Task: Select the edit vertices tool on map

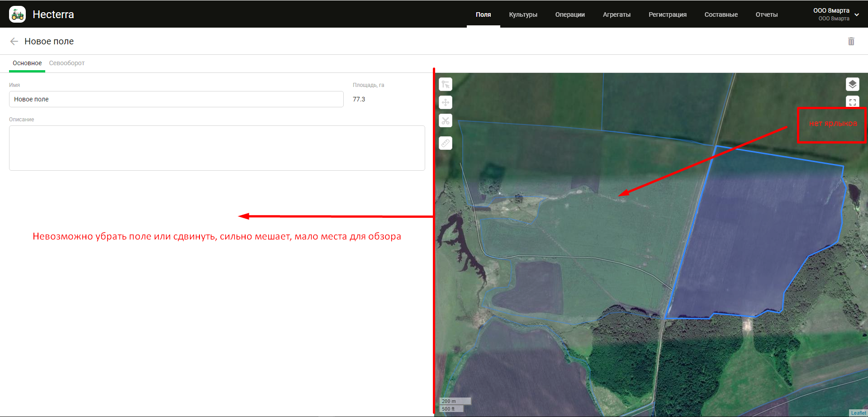Action: tap(446, 85)
